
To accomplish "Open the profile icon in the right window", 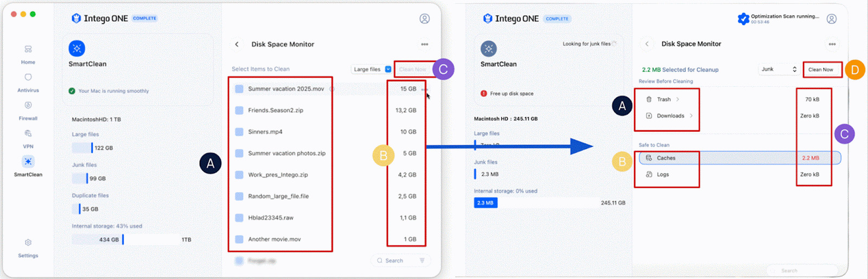I will coord(832,19).
